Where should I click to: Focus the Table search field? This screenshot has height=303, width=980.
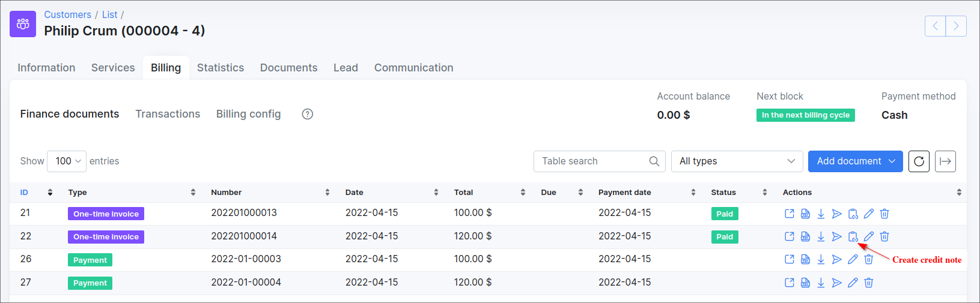592,161
